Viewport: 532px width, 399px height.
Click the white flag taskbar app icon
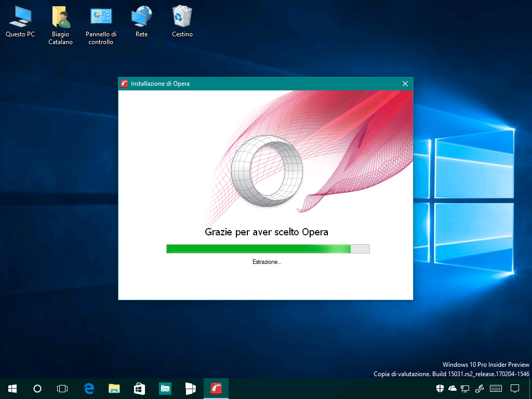pyautogui.click(x=191, y=389)
